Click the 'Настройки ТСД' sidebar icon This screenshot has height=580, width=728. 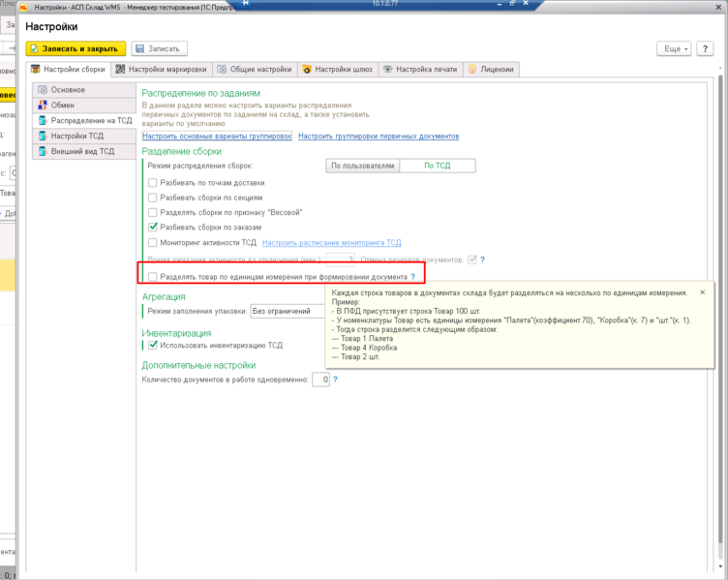[43, 136]
